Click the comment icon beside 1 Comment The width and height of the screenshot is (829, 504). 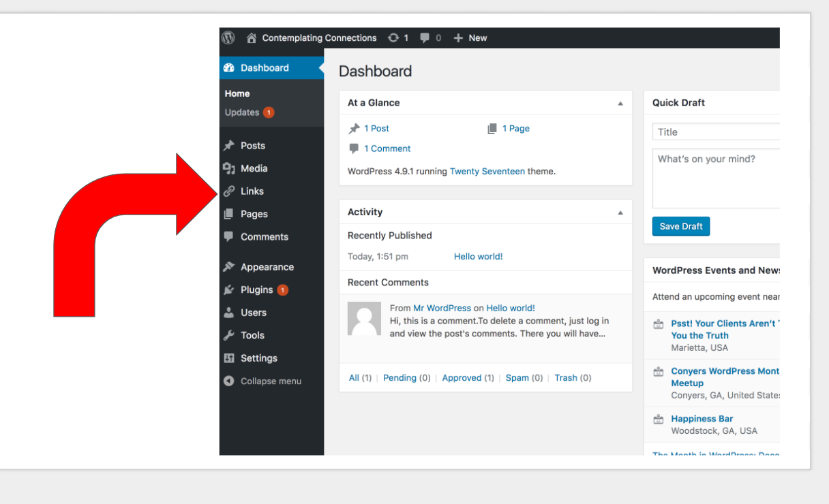coord(354,148)
